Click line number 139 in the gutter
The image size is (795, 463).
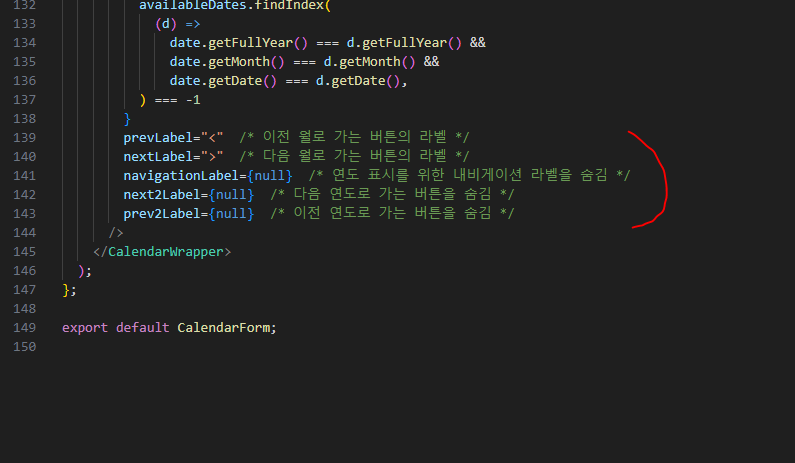24,137
